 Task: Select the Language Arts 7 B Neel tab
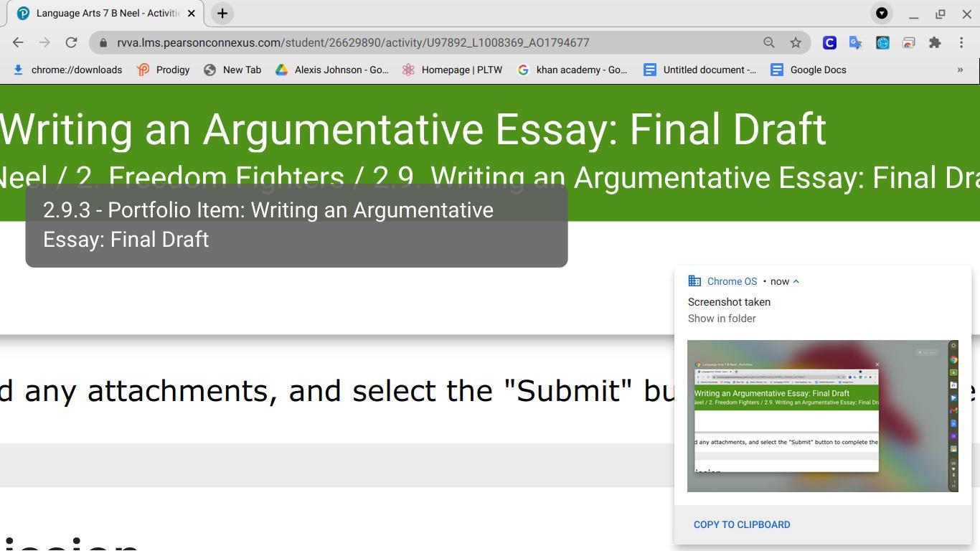[105, 13]
